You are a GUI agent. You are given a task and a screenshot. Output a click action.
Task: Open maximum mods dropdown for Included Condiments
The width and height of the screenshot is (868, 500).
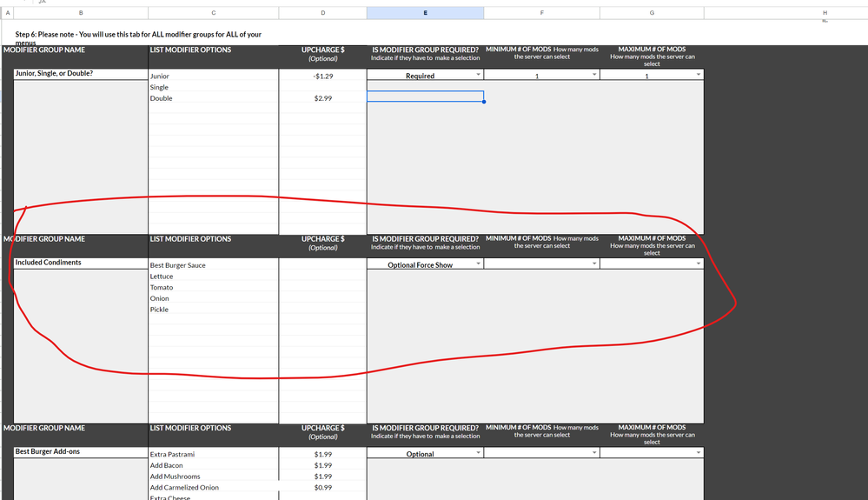pos(699,264)
